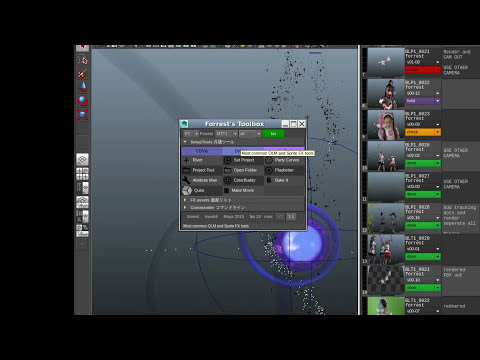This screenshot has height=360, width=480.
Task: Open the Set Project tool
Action: coord(243,160)
